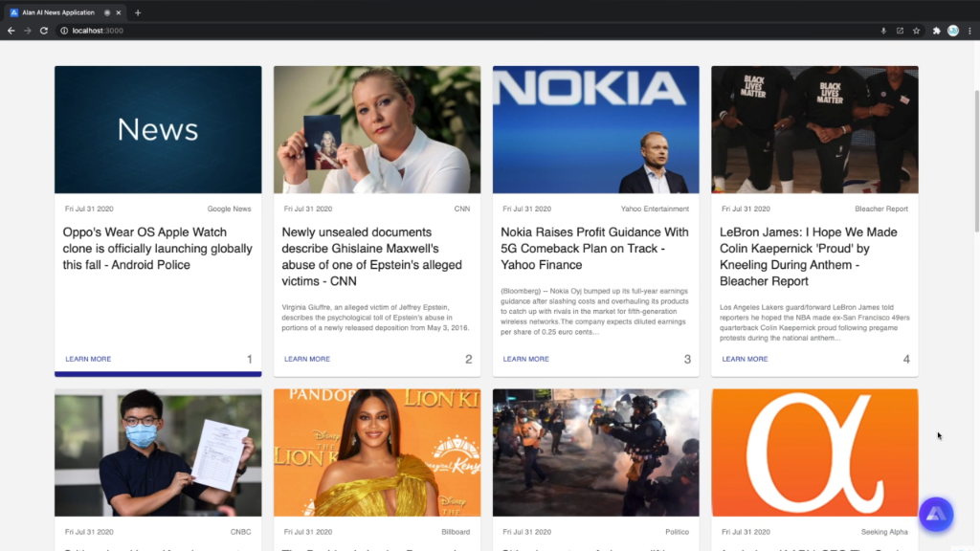Click the page's vertical scrollbar
This screenshot has height=551, width=980.
click(975, 163)
